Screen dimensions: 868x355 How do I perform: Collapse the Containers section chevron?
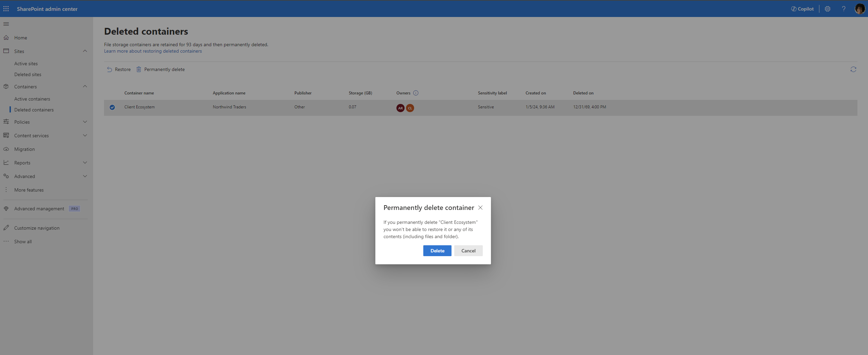(x=85, y=86)
